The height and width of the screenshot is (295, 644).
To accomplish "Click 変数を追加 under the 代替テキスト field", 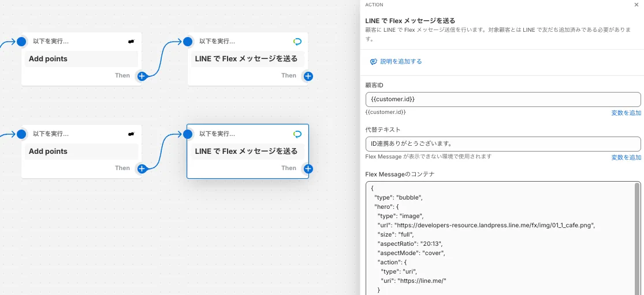I will click(x=626, y=157).
